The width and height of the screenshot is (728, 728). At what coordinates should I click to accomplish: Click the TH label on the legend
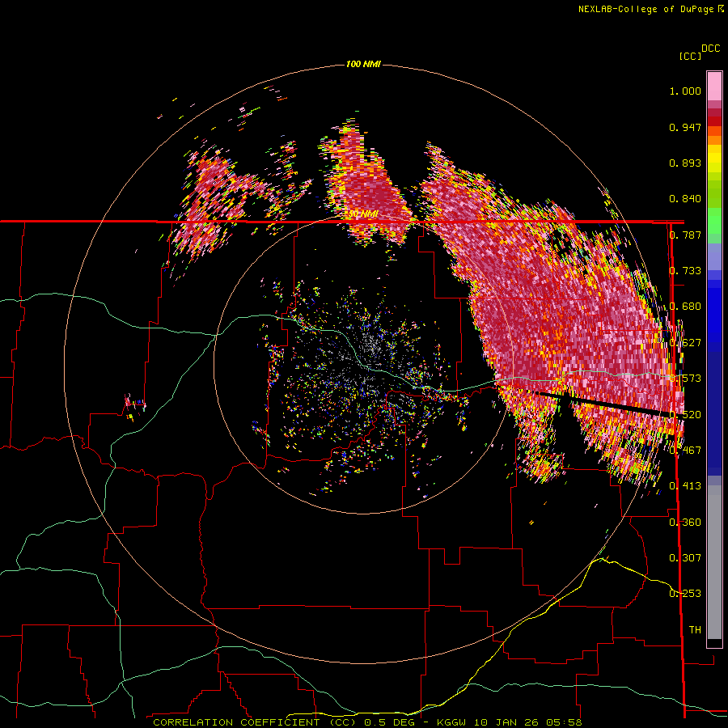pos(695,630)
